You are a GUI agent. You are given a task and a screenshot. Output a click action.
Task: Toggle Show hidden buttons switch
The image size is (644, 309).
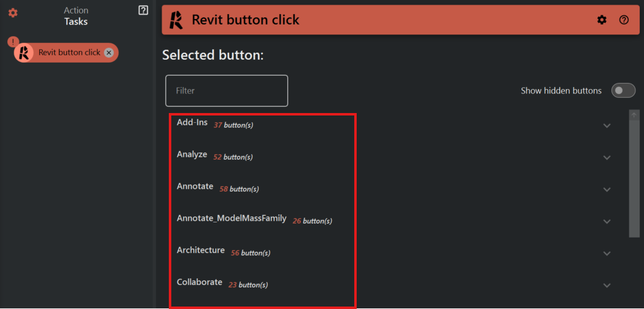624,91
